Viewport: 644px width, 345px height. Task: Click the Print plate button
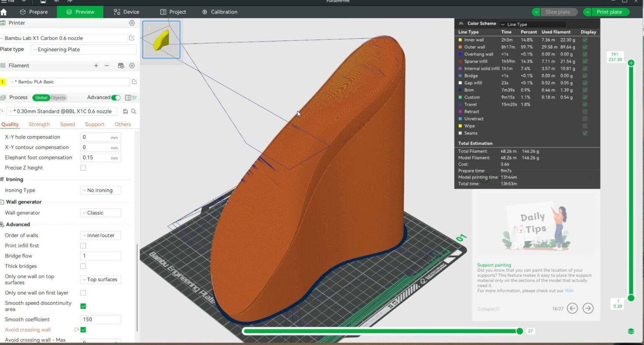click(x=610, y=12)
